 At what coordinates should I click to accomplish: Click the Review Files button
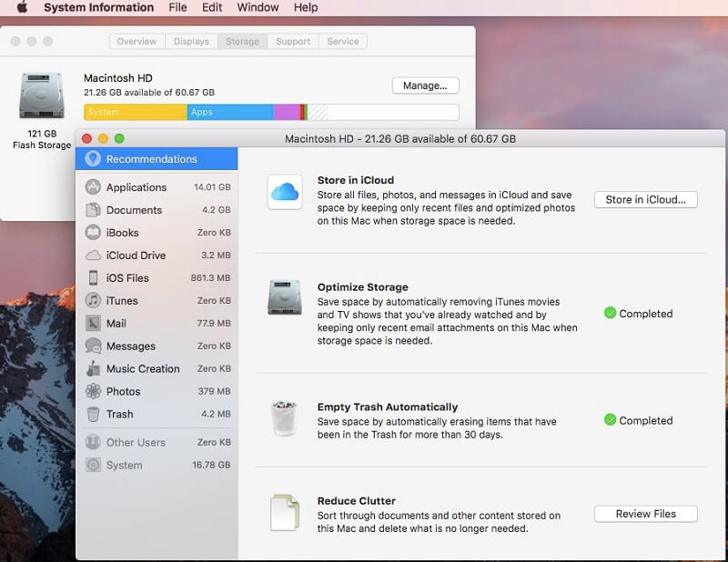pos(645,514)
